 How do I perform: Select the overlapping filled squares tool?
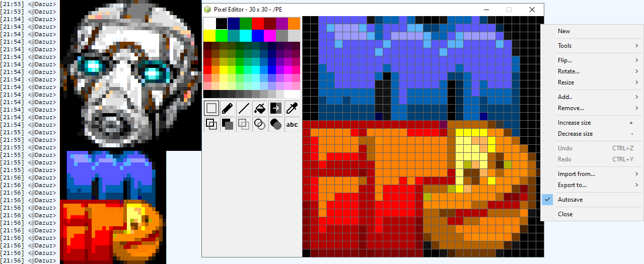(228, 124)
